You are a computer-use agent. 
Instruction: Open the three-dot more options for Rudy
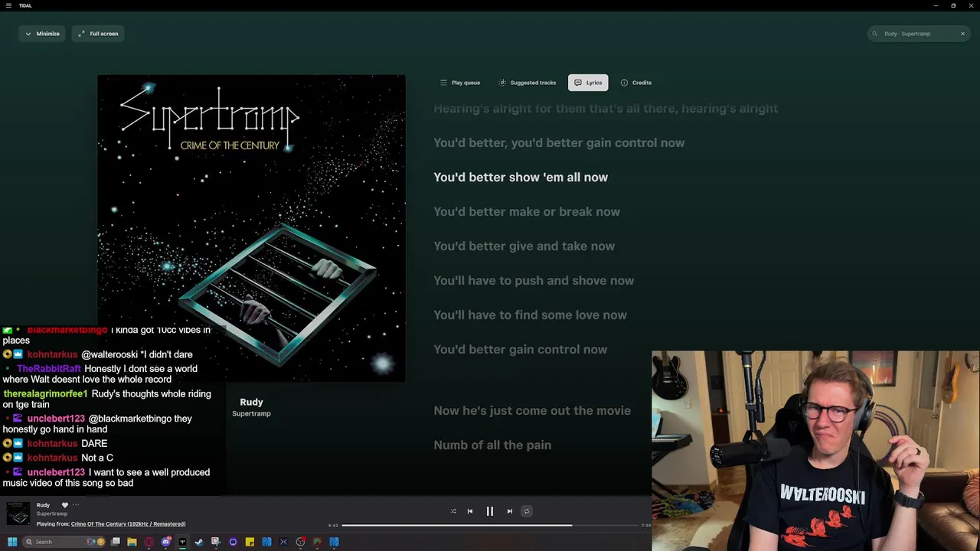click(76, 505)
